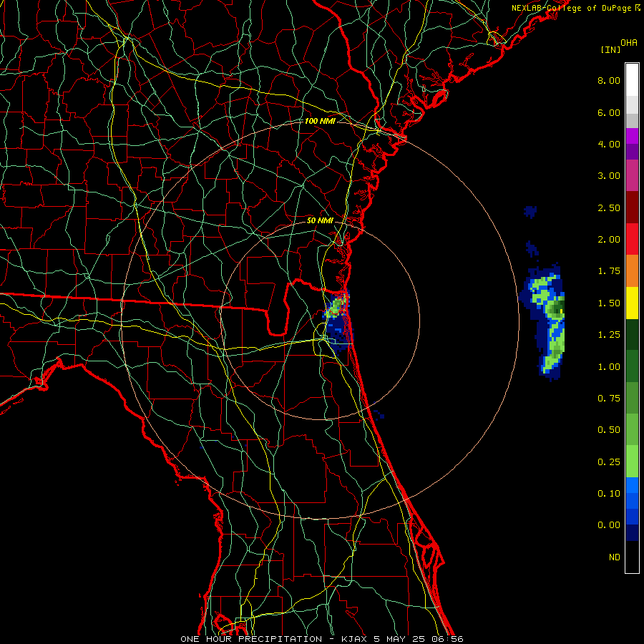Screen dimensions: 644x644
Task: Pick the lime green swatch near 0.25
Action: 632,462
